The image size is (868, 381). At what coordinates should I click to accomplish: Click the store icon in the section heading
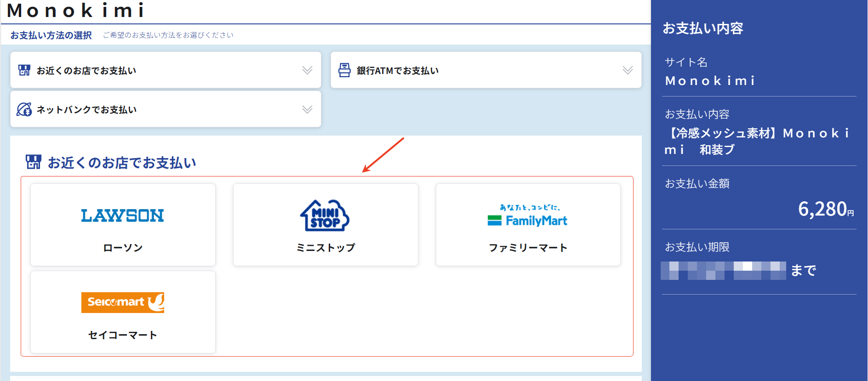[x=34, y=162]
